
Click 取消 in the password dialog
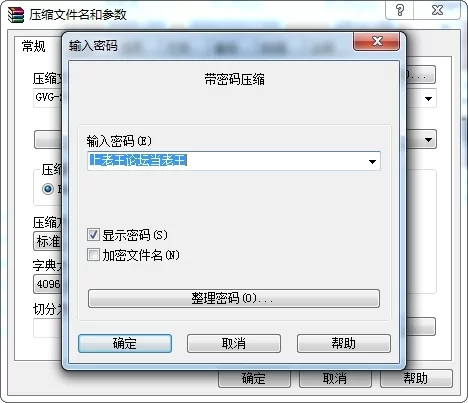234,343
